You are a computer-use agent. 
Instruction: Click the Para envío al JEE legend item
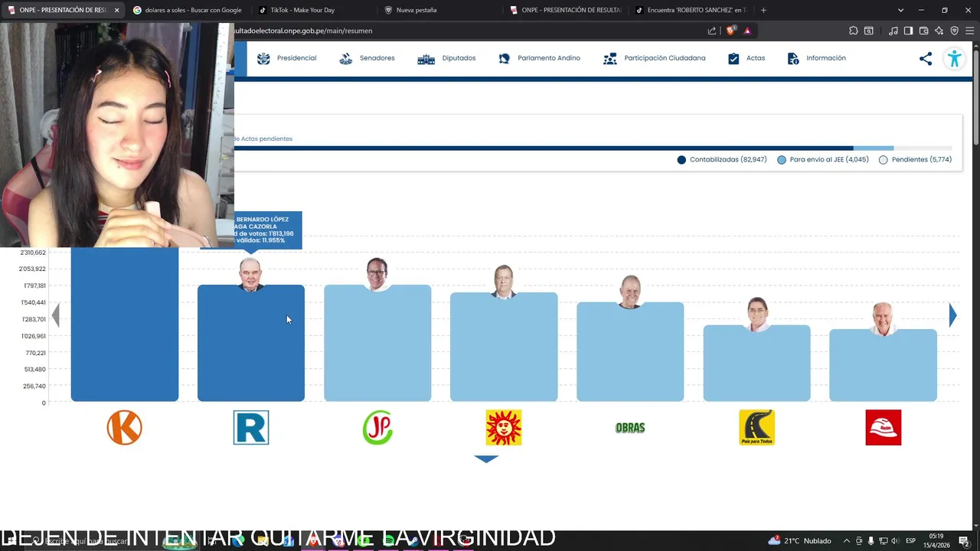coord(823,160)
